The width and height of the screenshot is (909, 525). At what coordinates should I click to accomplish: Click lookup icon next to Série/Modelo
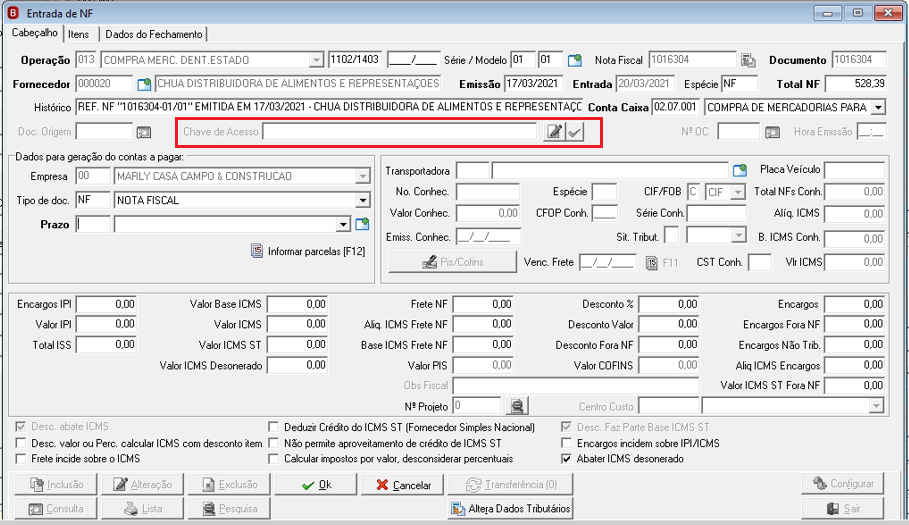coord(575,60)
